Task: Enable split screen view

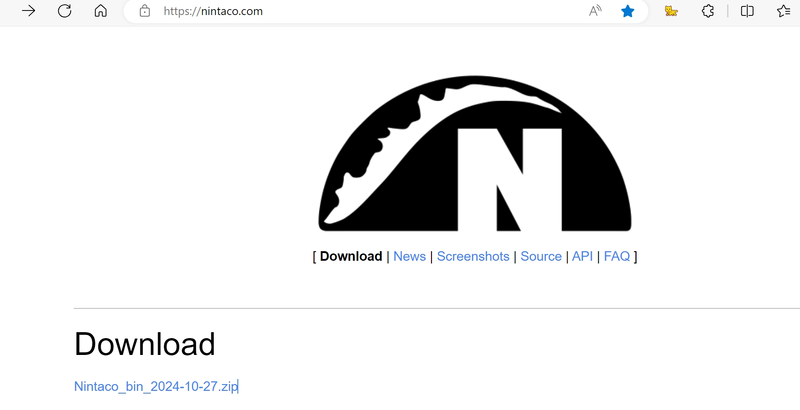Action: click(747, 11)
